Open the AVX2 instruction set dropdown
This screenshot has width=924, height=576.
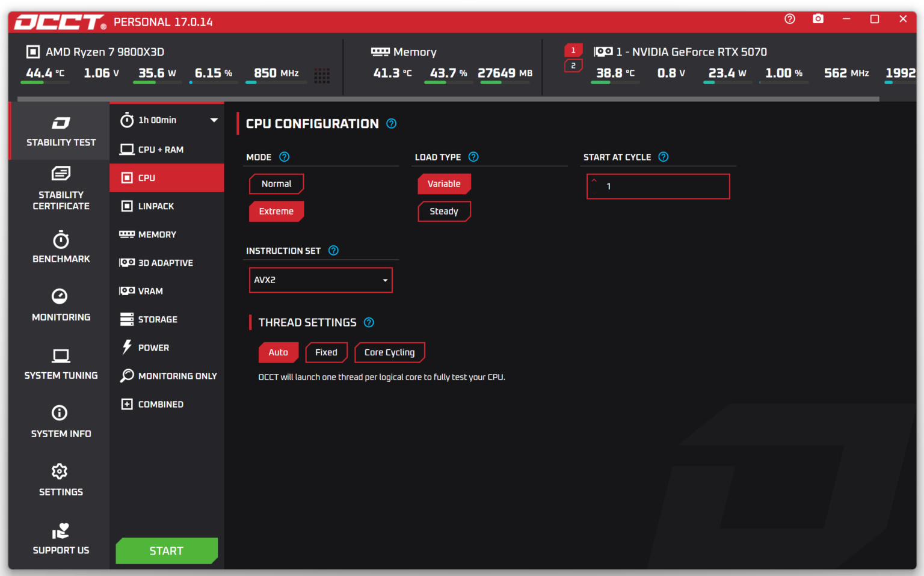pyautogui.click(x=321, y=280)
